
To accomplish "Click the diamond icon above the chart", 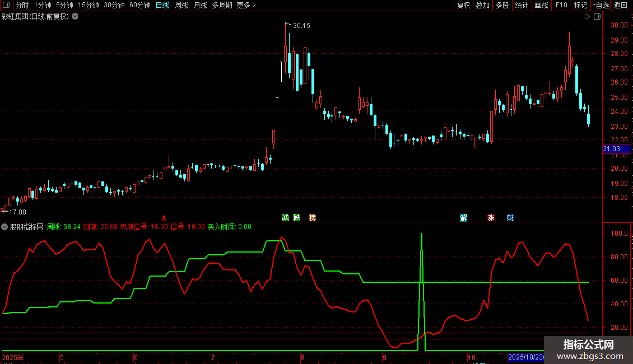I will point(587,17).
